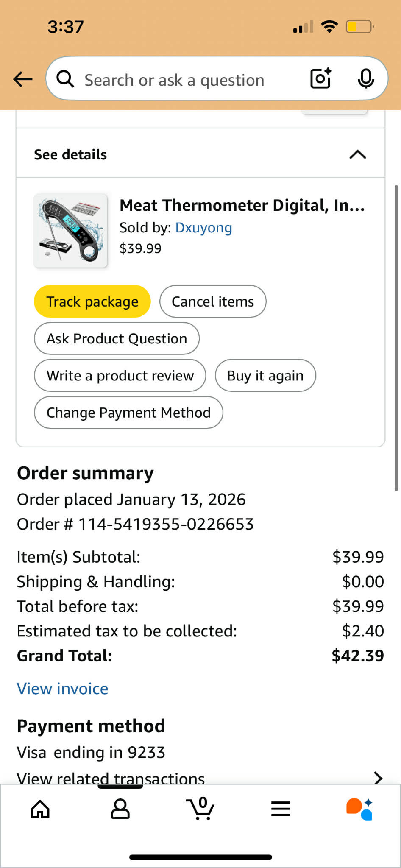Expand View related transactions chevron
The width and height of the screenshot is (401, 868).
[x=378, y=778]
